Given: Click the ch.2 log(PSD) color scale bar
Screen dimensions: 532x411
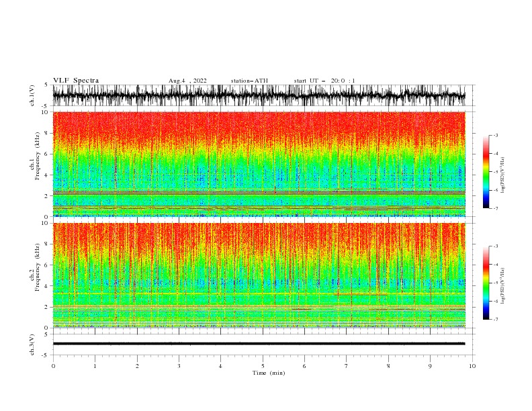Looking at the screenshot, I should (x=486, y=283).
